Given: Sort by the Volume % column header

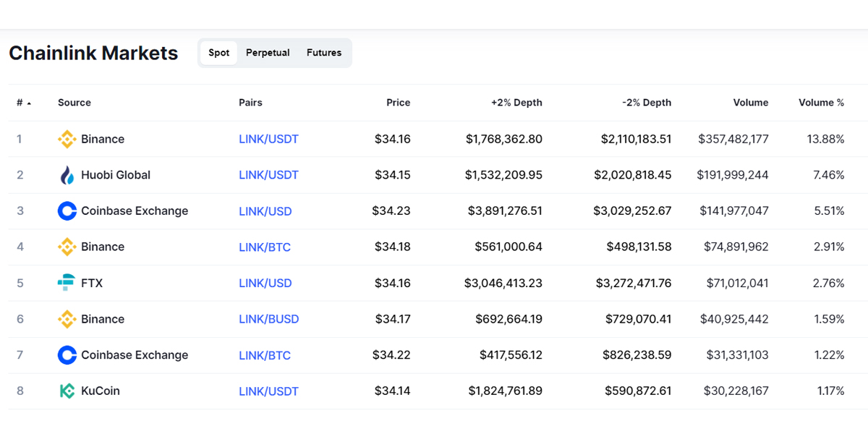Looking at the screenshot, I should tap(821, 103).
